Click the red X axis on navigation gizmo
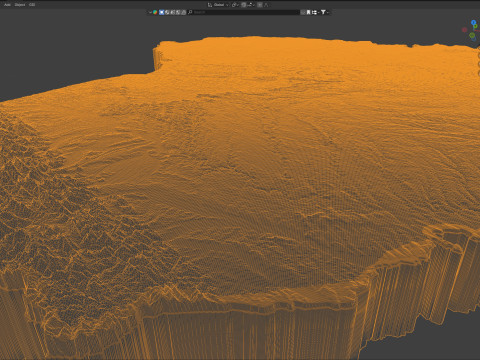Screen dimensions: 480x360 coord(464,30)
